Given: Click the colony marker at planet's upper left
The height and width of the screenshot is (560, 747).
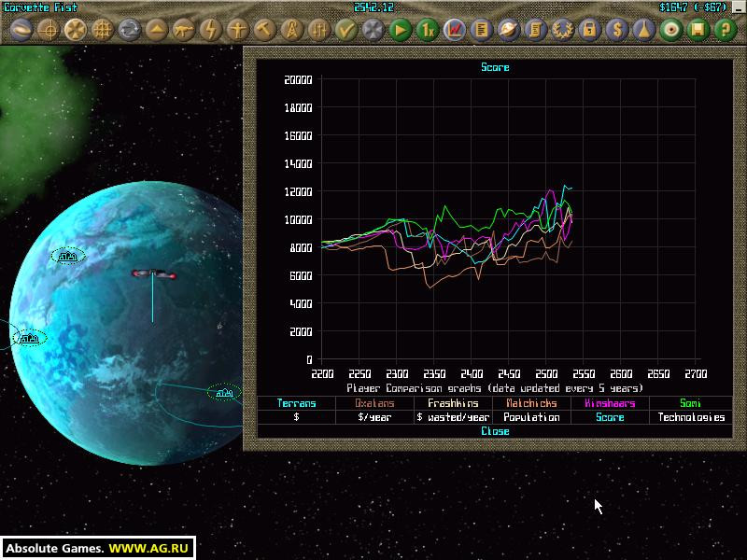Looking at the screenshot, I should click(68, 256).
